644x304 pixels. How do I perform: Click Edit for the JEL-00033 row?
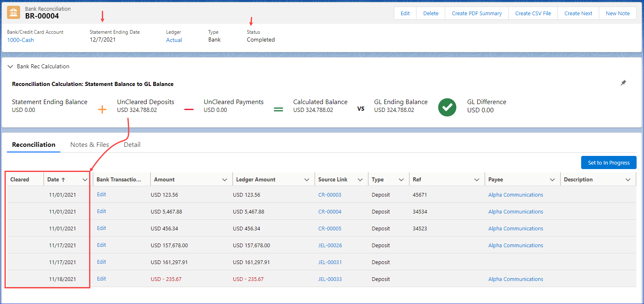(x=101, y=279)
